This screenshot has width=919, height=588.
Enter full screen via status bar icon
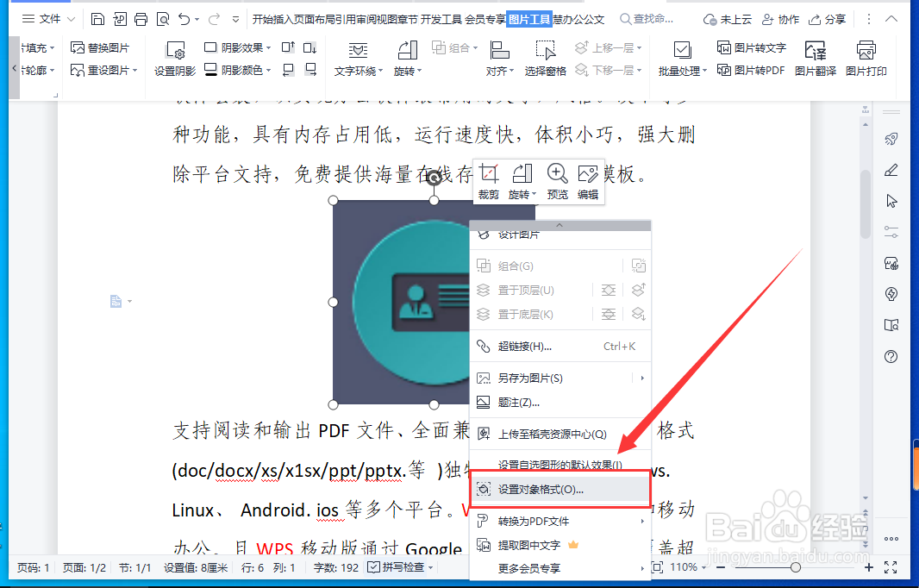tap(891, 567)
